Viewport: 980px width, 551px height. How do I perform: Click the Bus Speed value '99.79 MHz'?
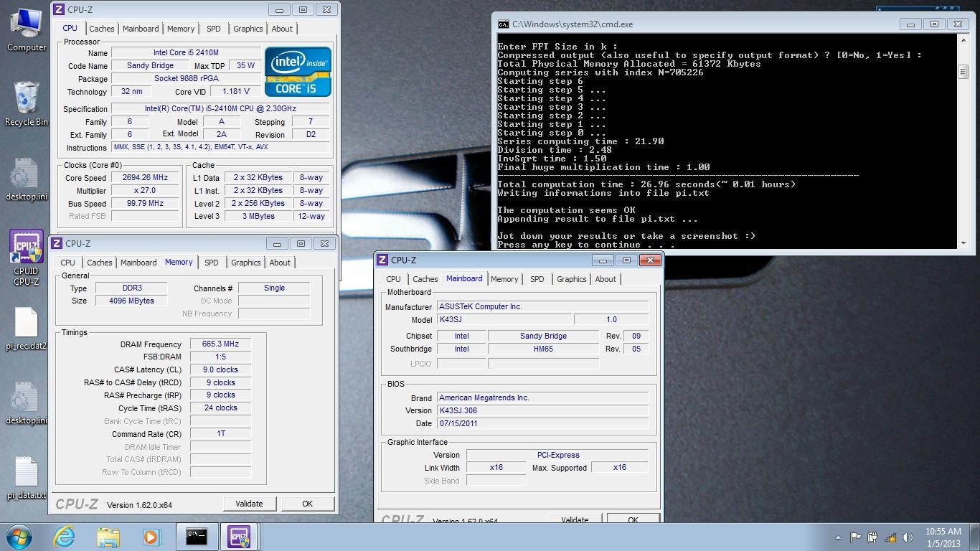[146, 204]
